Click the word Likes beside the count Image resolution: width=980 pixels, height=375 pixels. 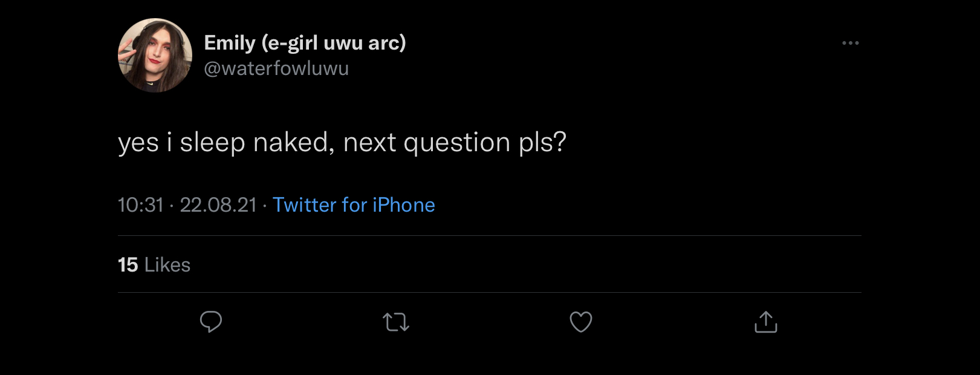[x=167, y=265]
